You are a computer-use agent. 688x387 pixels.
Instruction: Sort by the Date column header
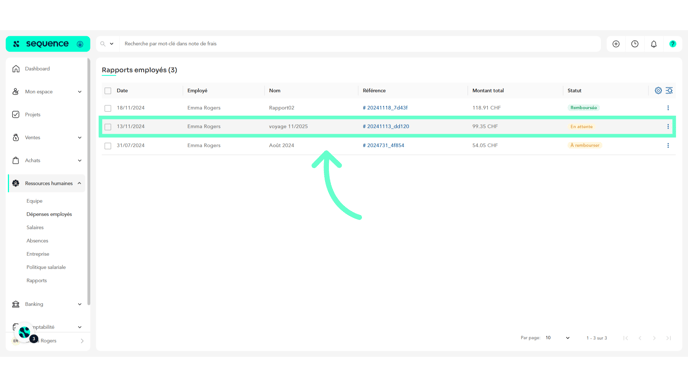click(x=122, y=90)
